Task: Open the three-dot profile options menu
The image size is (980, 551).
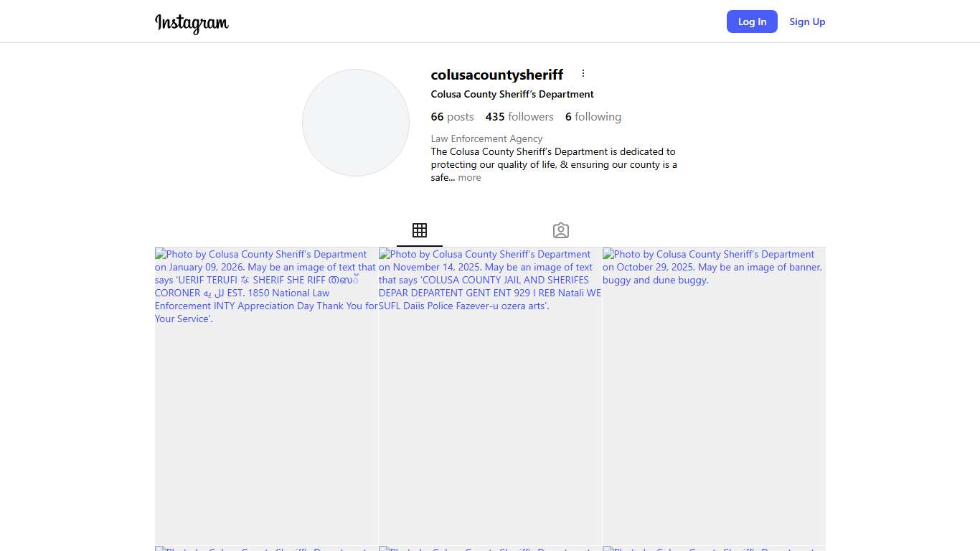Action: [583, 73]
